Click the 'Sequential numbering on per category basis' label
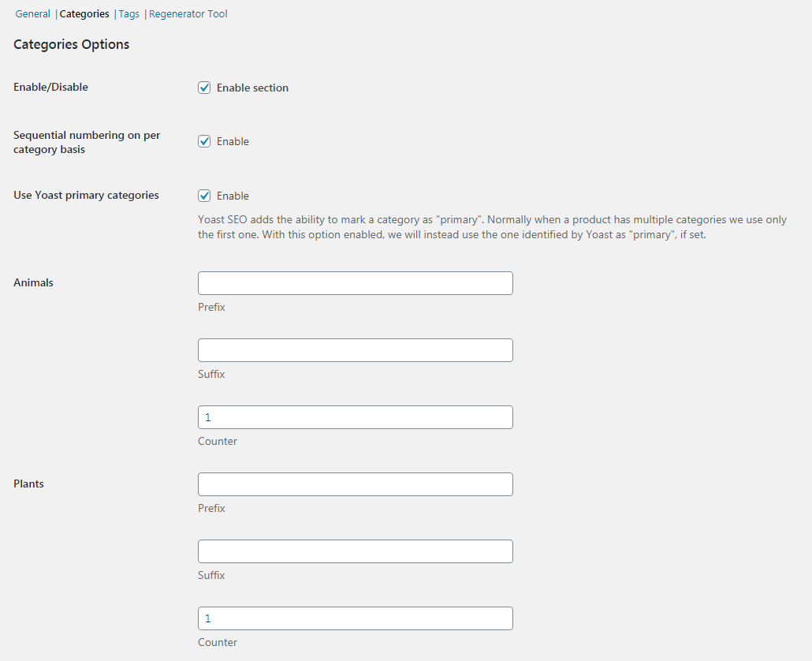The width and height of the screenshot is (812, 661). 87,142
